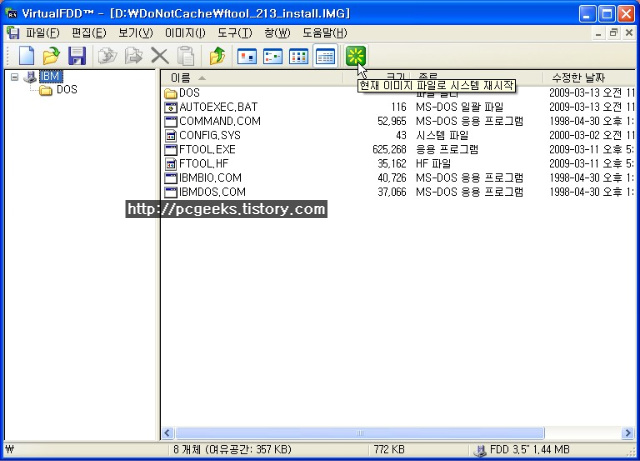The image size is (640, 461).
Task: Click the grayed-out extract files toolbar icon
Action: [133, 56]
